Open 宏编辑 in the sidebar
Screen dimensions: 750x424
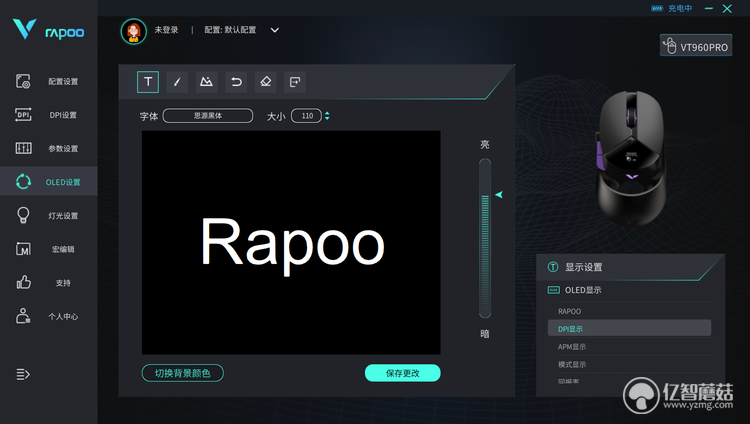pos(49,249)
